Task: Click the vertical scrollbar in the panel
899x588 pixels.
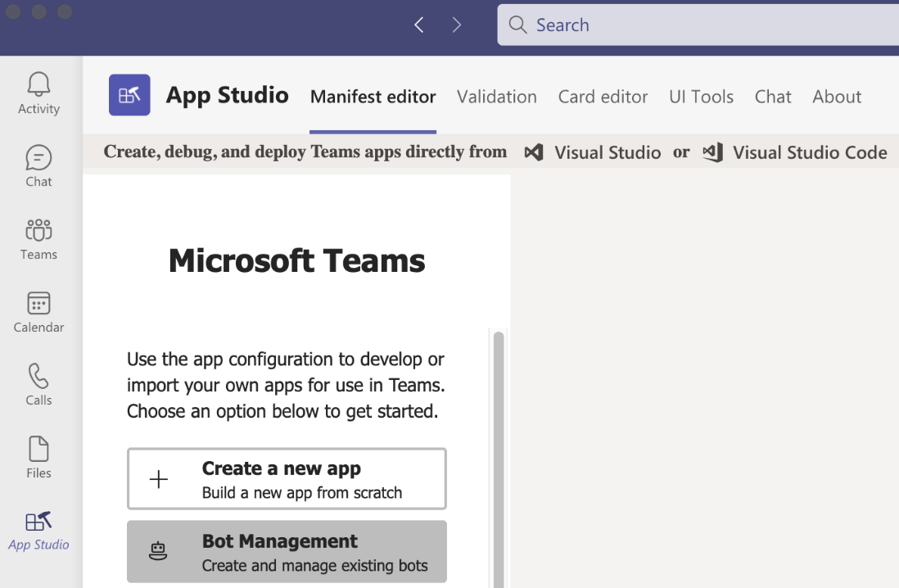Action: [499, 459]
